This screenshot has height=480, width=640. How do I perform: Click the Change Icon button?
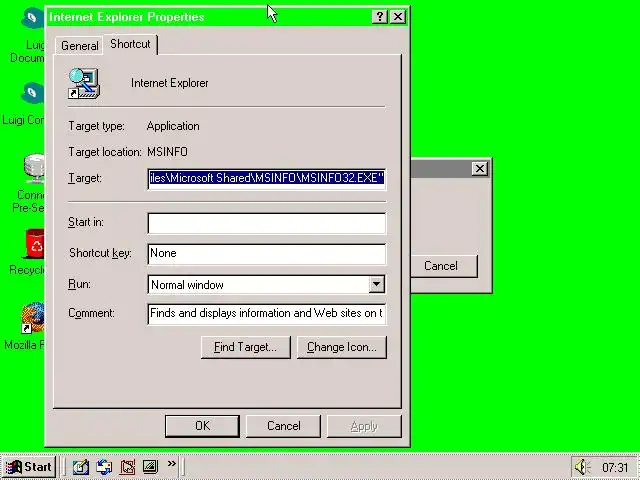(x=342, y=347)
